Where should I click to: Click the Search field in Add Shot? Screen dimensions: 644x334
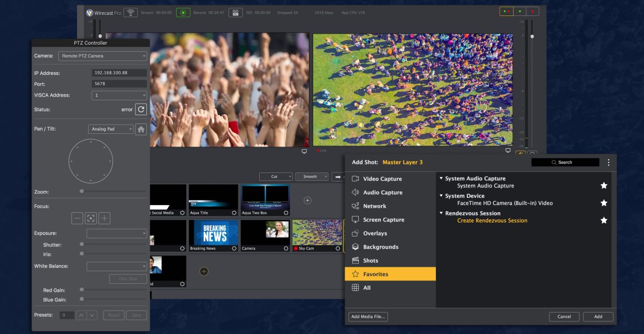click(x=565, y=163)
